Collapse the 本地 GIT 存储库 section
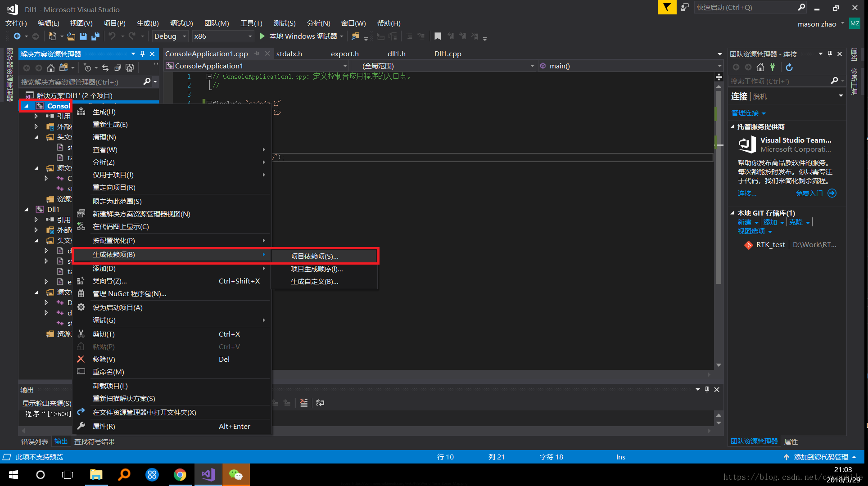 [733, 213]
